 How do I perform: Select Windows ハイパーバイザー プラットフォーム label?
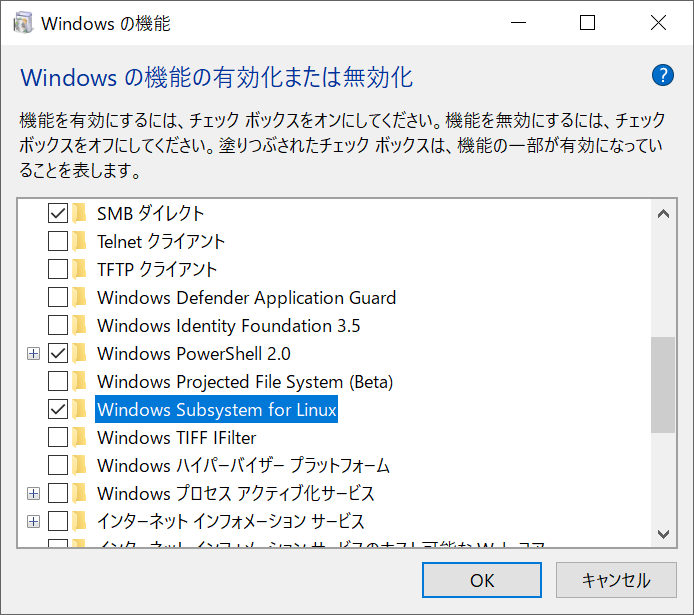pos(243,465)
